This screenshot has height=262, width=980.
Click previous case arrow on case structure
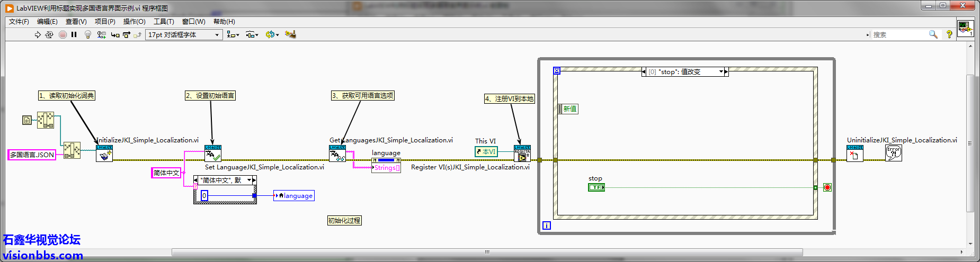point(195,180)
